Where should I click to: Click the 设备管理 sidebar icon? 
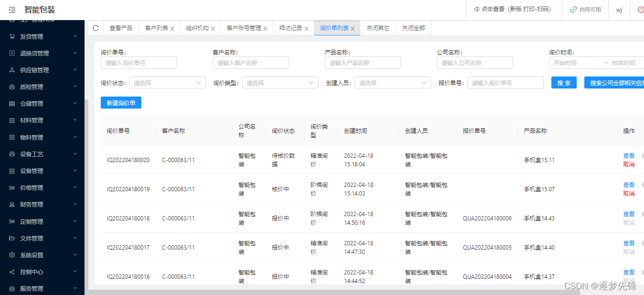tap(12, 171)
